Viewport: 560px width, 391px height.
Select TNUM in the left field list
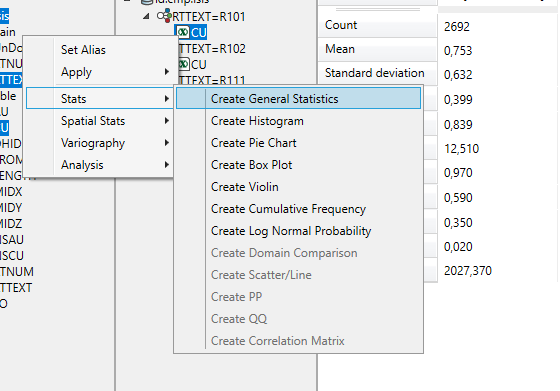[17, 272]
